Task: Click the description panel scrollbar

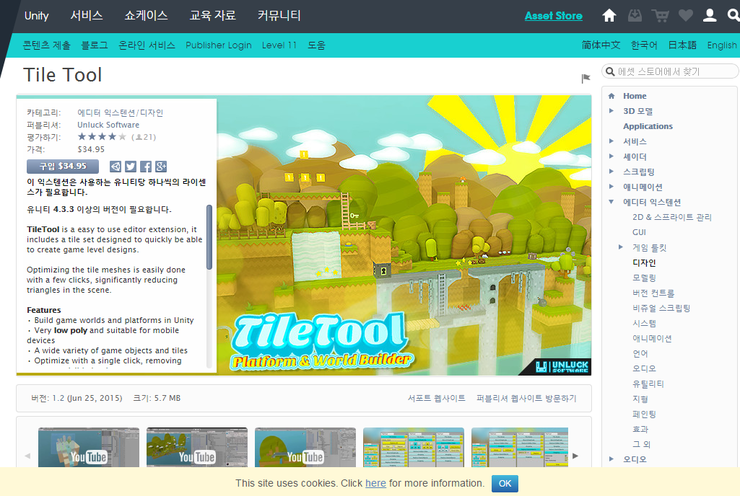Action: pyautogui.click(x=209, y=237)
